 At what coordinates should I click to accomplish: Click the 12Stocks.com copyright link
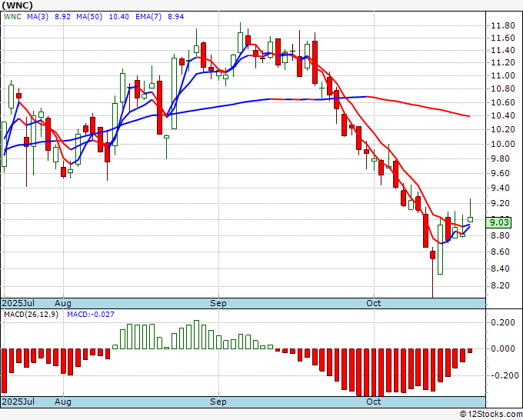pyautogui.click(x=491, y=415)
